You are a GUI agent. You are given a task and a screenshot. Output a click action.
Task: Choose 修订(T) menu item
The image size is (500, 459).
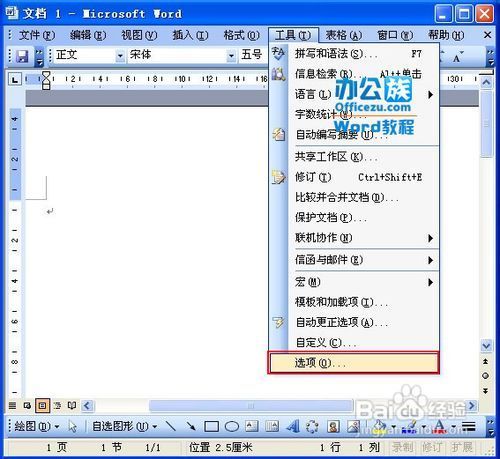point(354,177)
